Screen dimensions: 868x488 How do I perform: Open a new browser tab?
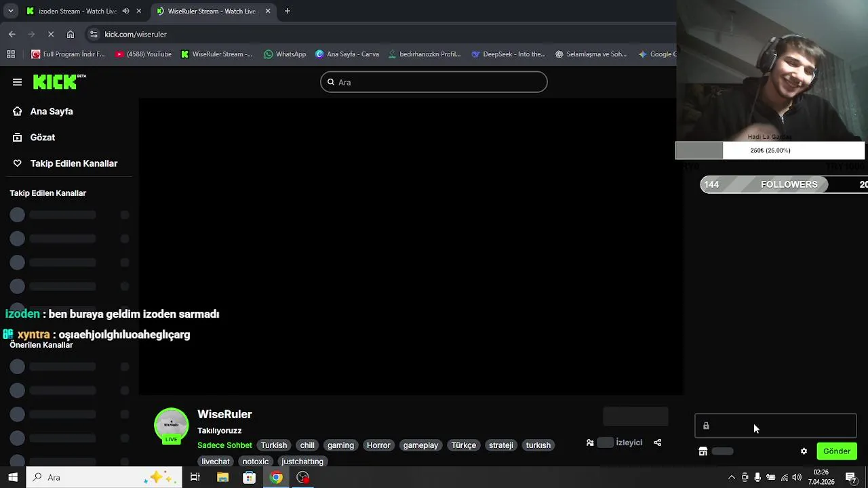(288, 11)
